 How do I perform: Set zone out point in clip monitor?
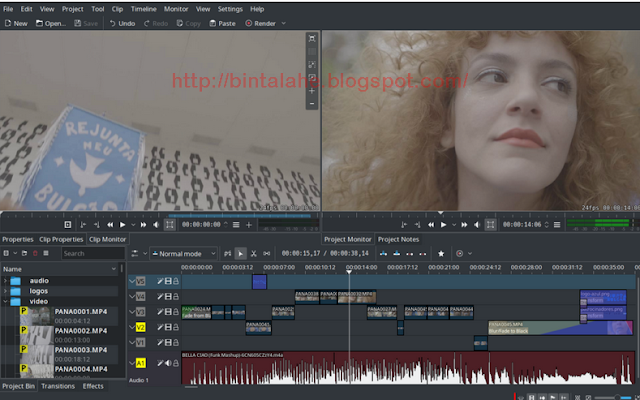tap(96, 224)
